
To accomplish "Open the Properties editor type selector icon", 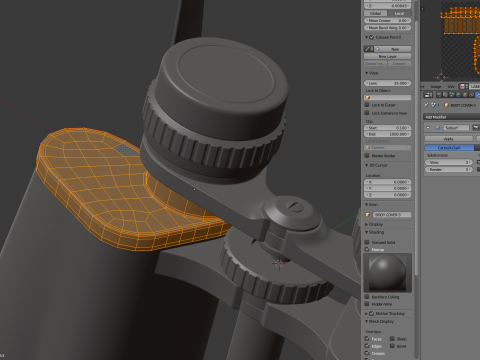I will [428, 95].
